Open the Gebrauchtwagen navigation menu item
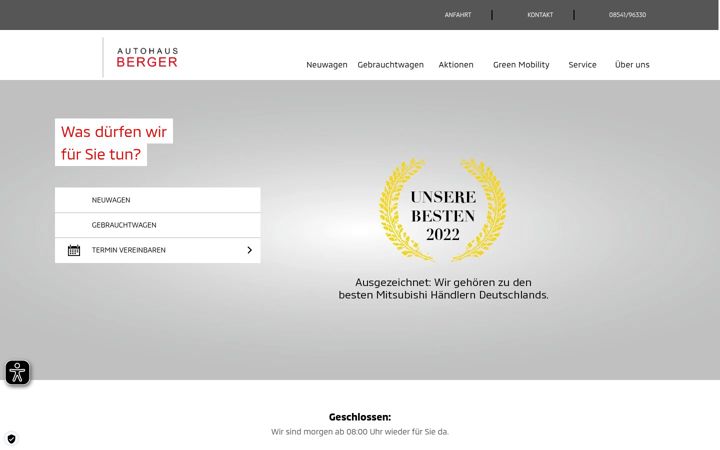The width and height of the screenshot is (720, 450). tap(390, 65)
